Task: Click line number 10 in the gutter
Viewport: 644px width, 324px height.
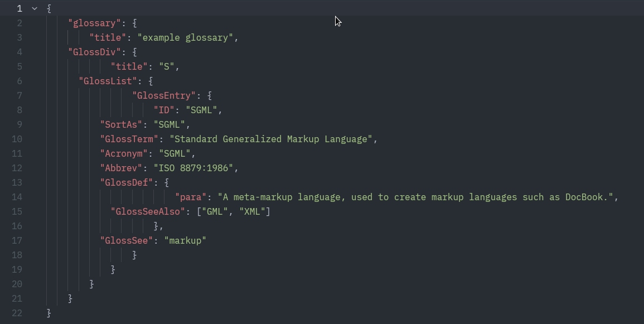Action: tap(17, 139)
